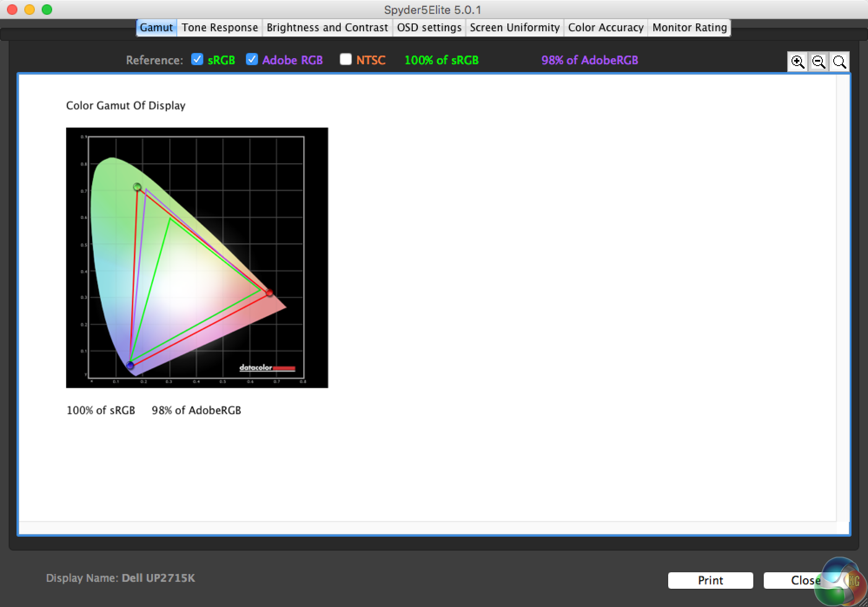Image resolution: width=868 pixels, height=607 pixels.
Task: Click the zoom out magnifier icon
Action: (818, 62)
